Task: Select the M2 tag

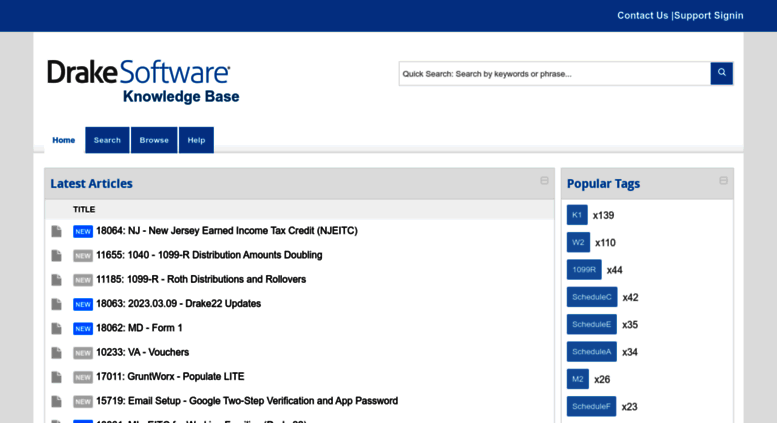Action: pos(578,379)
